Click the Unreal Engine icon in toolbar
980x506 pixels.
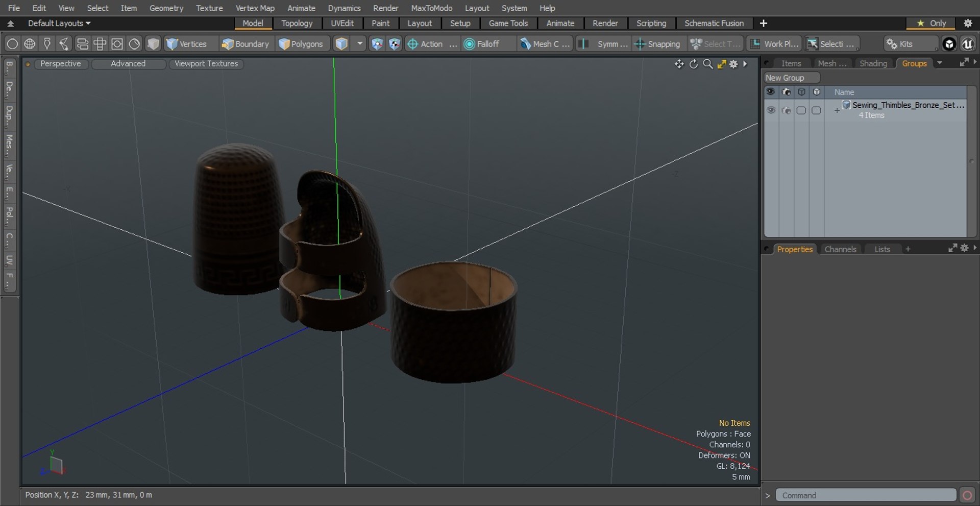click(967, 44)
